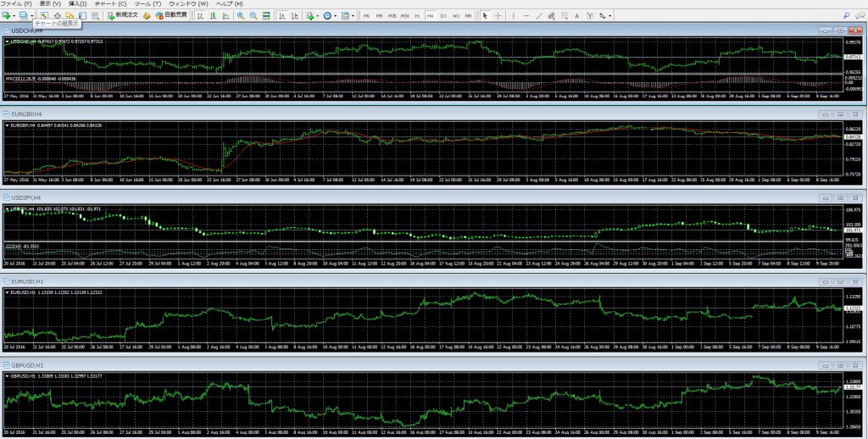The image size is (868, 439).
Task: Select the vertical line drawing tool
Action: coord(514,15)
